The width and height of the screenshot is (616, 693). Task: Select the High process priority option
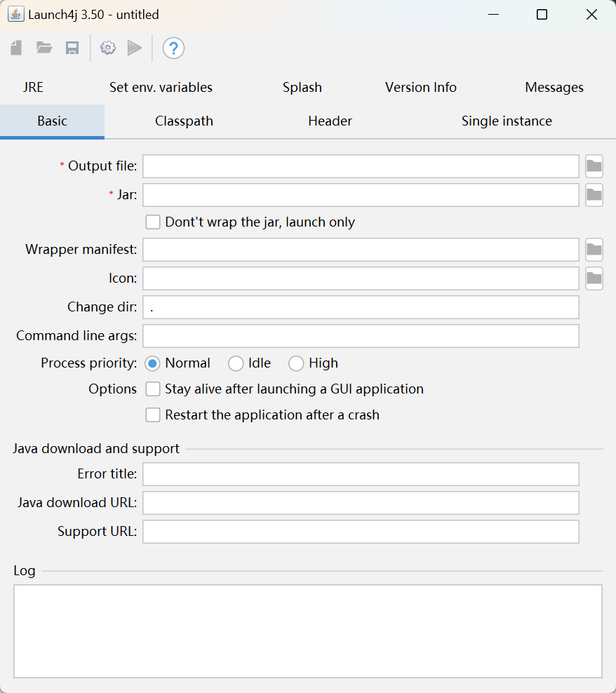(x=296, y=363)
